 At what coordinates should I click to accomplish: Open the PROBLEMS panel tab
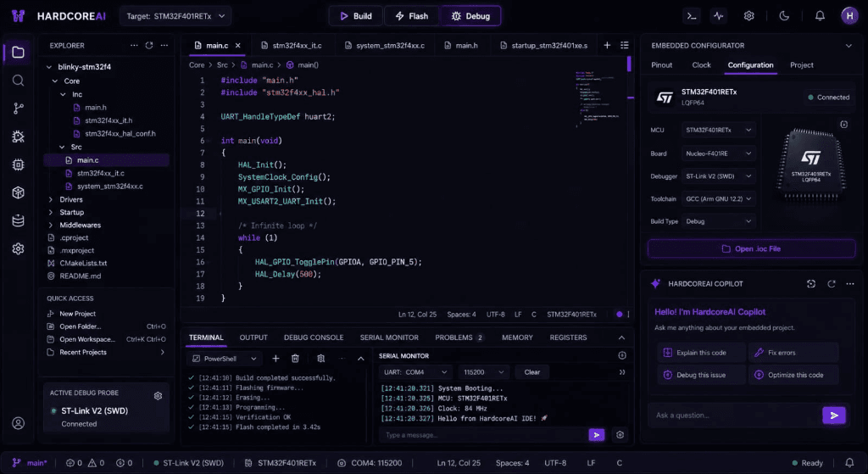pyautogui.click(x=459, y=337)
